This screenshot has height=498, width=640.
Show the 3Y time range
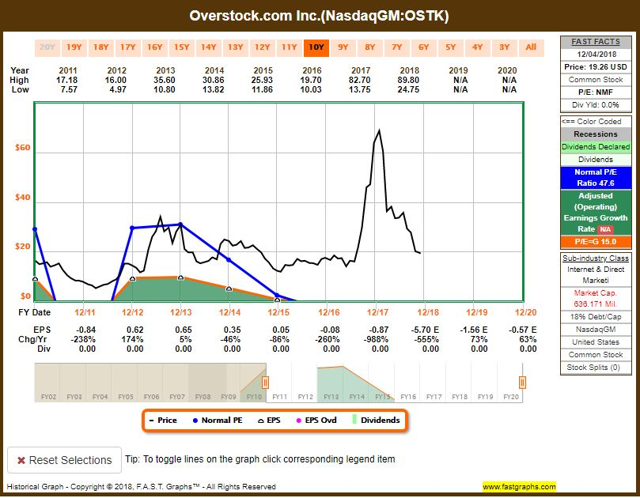(504, 47)
